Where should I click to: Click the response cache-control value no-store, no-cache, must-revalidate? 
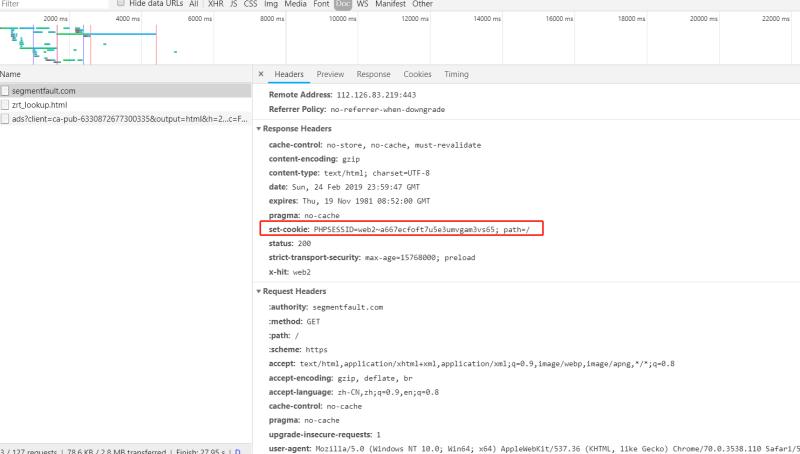pos(404,145)
